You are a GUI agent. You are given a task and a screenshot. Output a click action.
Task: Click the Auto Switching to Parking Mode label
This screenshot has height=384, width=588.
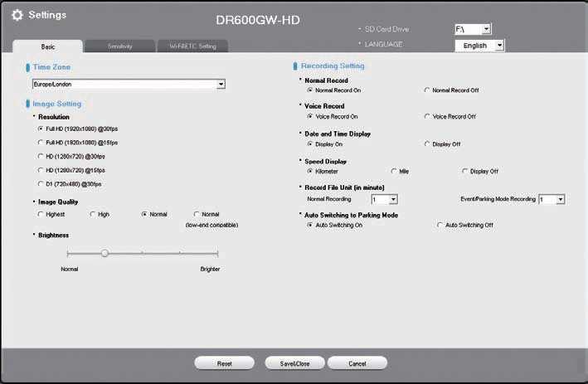click(351, 216)
